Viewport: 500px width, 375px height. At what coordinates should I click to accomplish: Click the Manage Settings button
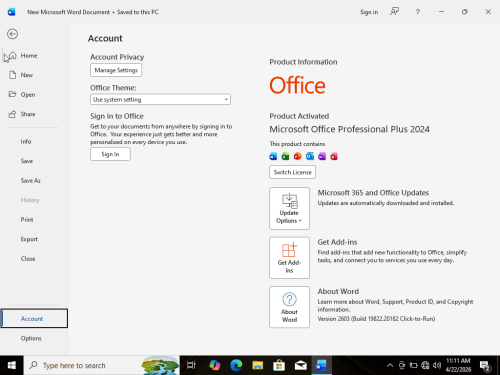[x=116, y=70]
